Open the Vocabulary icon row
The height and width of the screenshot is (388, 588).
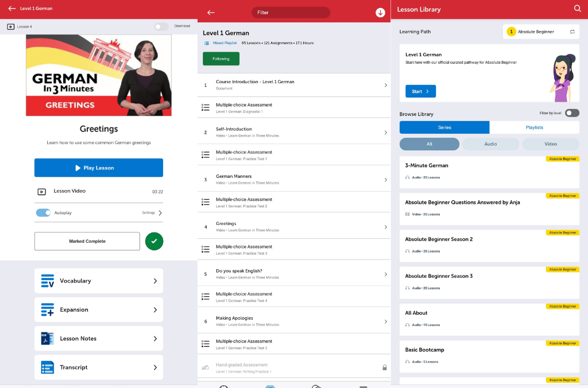point(48,281)
